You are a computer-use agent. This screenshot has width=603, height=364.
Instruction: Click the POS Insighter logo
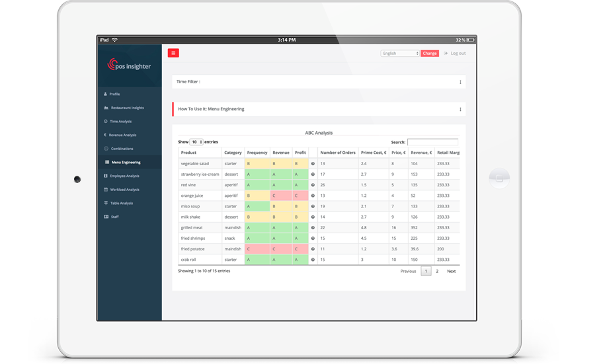coord(130,65)
